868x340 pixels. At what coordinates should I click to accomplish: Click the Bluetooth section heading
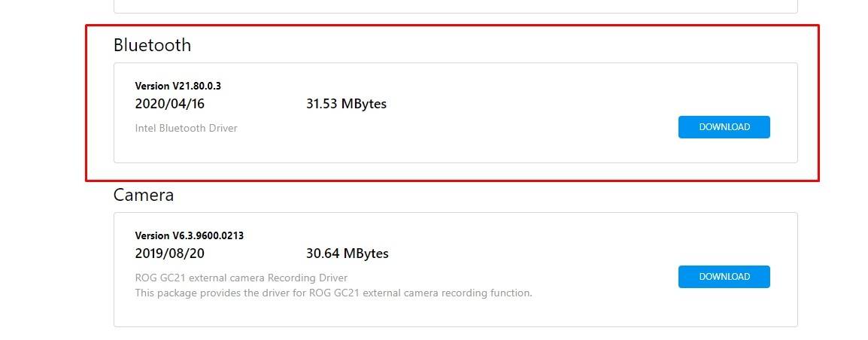point(152,45)
